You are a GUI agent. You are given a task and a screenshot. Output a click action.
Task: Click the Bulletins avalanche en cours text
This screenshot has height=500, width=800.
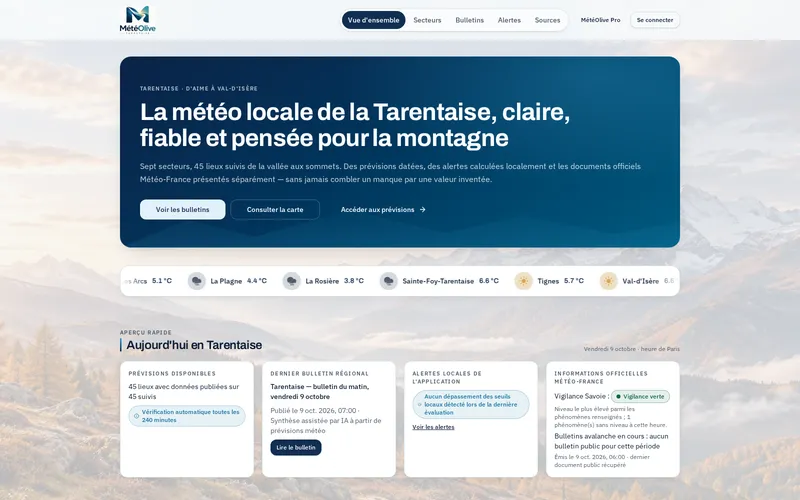pyautogui.click(x=611, y=441)
